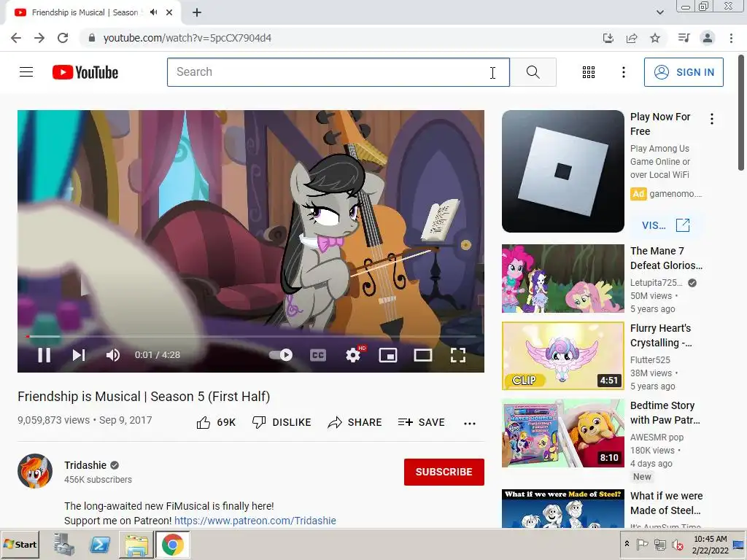Reload the page

tap(63, 38)
